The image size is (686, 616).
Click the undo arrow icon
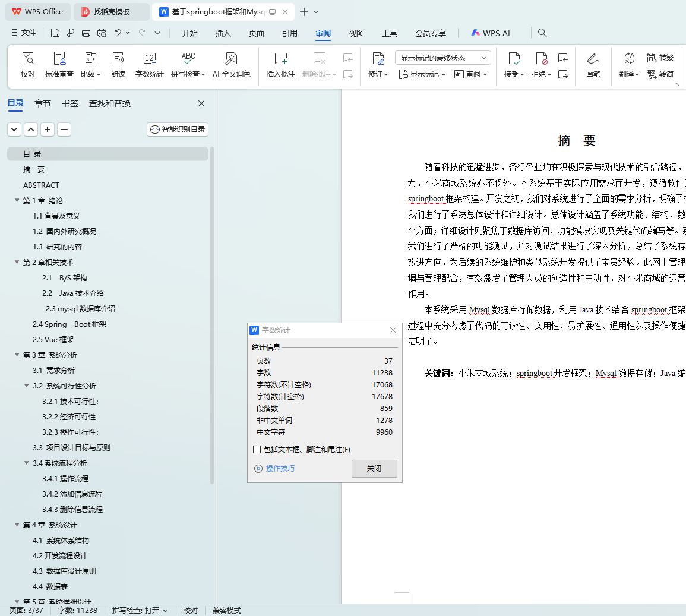[118, 33]
